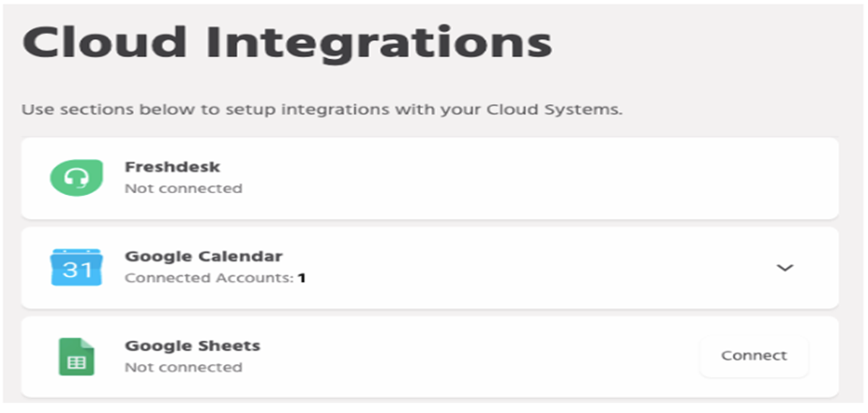Click the Cloud Integrations page heading
The image size is (868, 413).
click(286, 43)
